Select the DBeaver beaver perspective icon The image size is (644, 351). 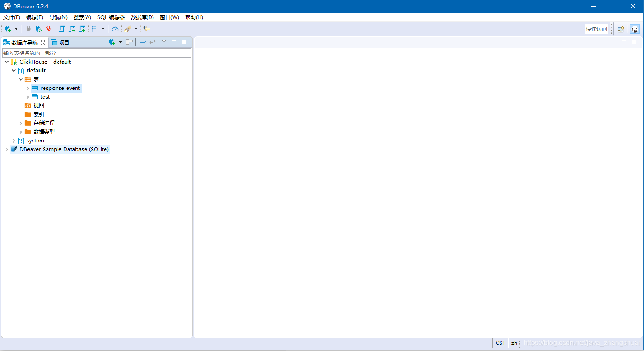coord(634,29)
